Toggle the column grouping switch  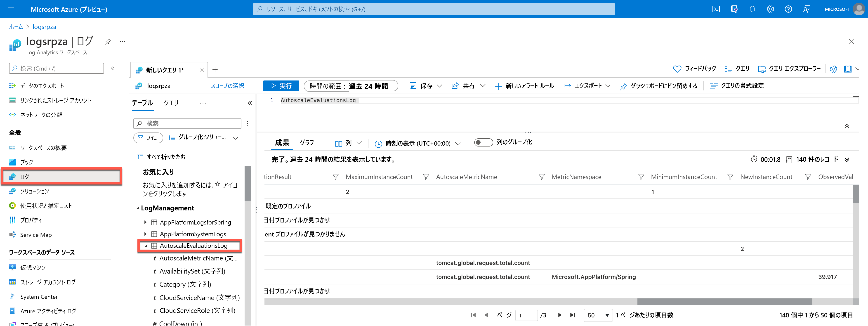[483, 142]
